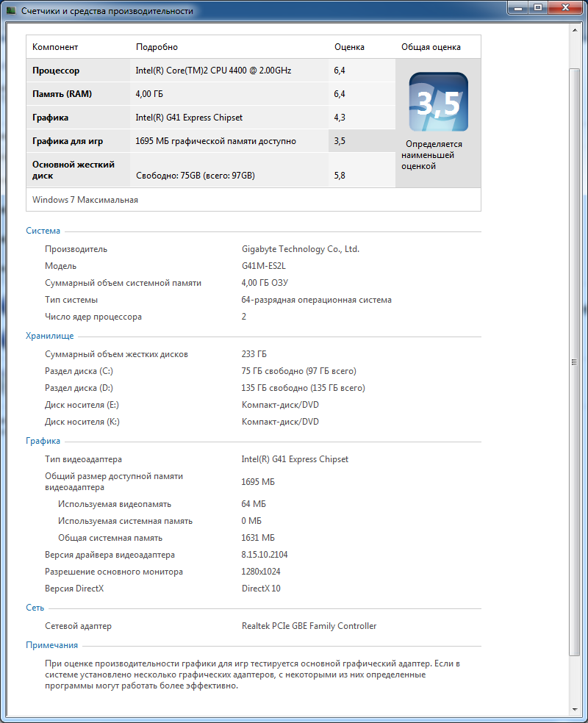The width and height of the screenshot is (588, 723).
Task: Close the performance counters window
Action: [564, 8]
